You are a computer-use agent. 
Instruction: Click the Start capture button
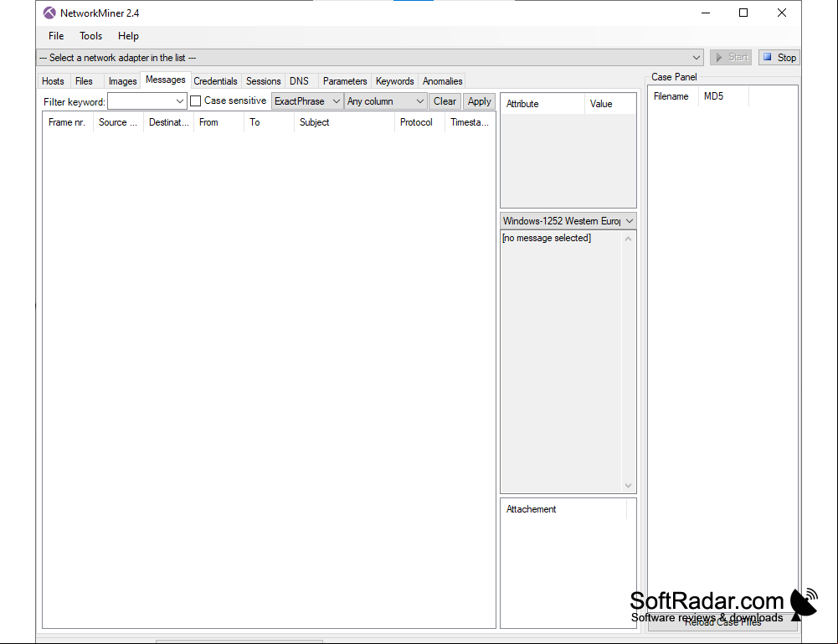[x=731, y=57]
